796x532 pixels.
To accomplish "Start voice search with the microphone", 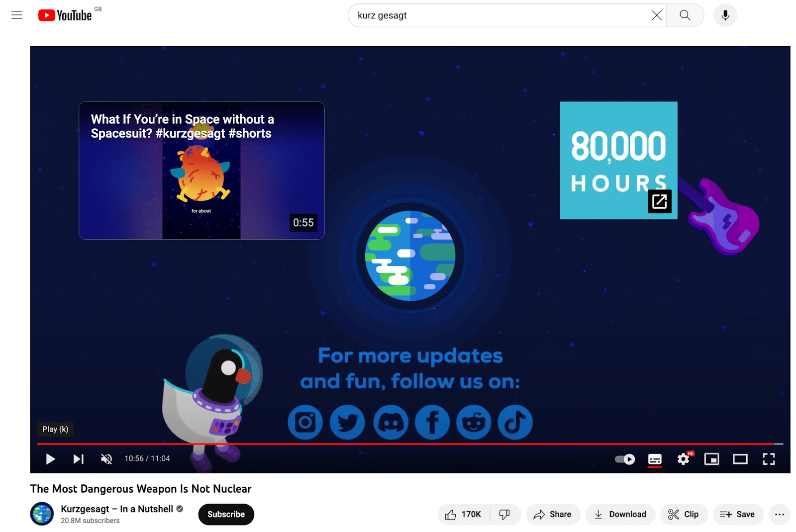I will click(x=725, y=15).
